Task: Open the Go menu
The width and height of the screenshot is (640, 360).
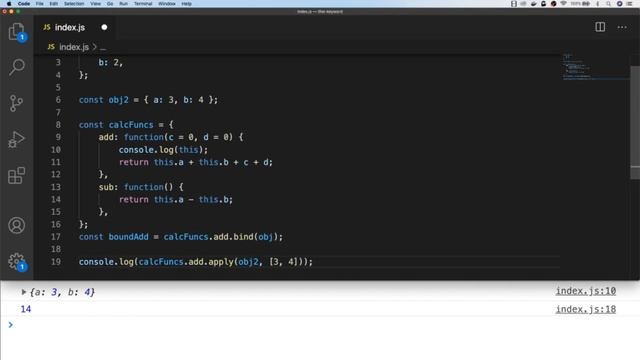Action: pyautogui.click(x=110, y=4)
